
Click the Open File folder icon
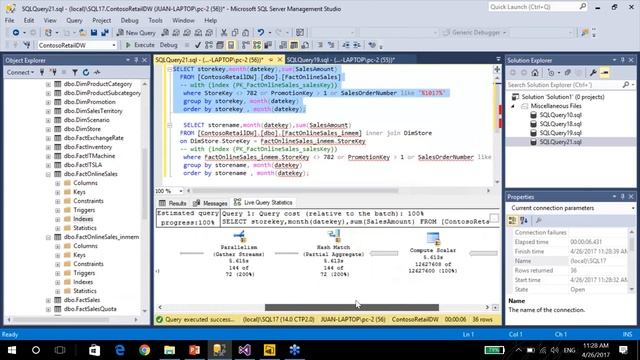pos(82,33)
